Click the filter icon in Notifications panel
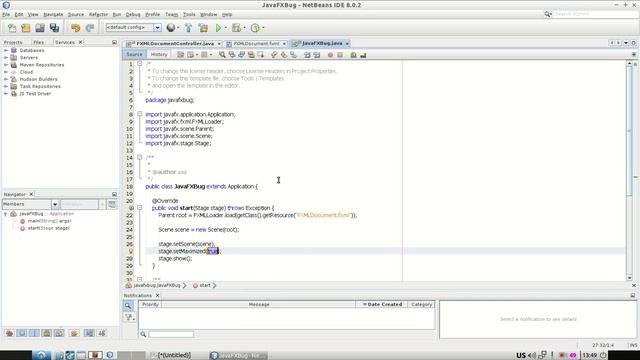 click(129, 317)
